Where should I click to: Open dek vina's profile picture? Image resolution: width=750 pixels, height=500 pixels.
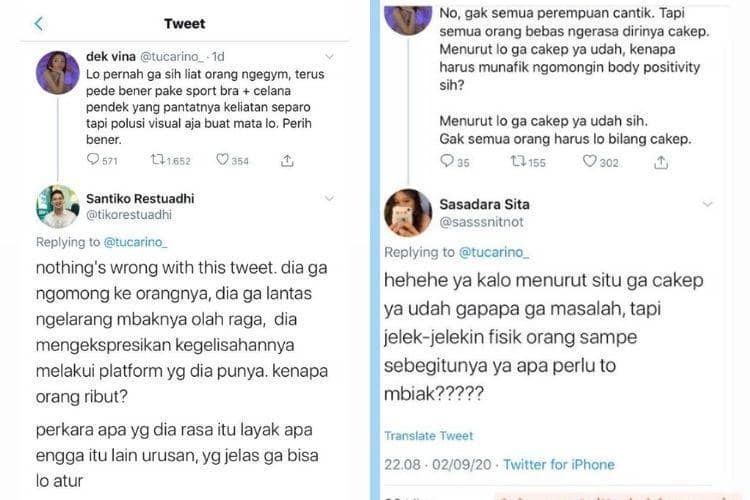[x=57, y=72]
